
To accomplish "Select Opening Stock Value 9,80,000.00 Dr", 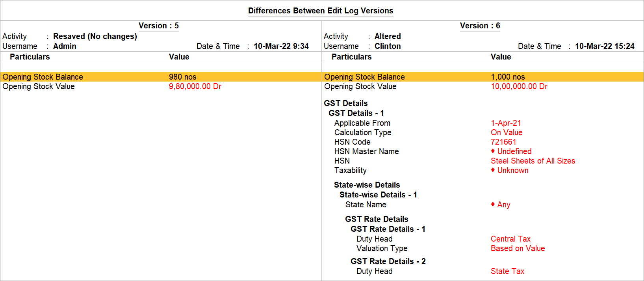I will pyautogui.click(x=195, y=86).
